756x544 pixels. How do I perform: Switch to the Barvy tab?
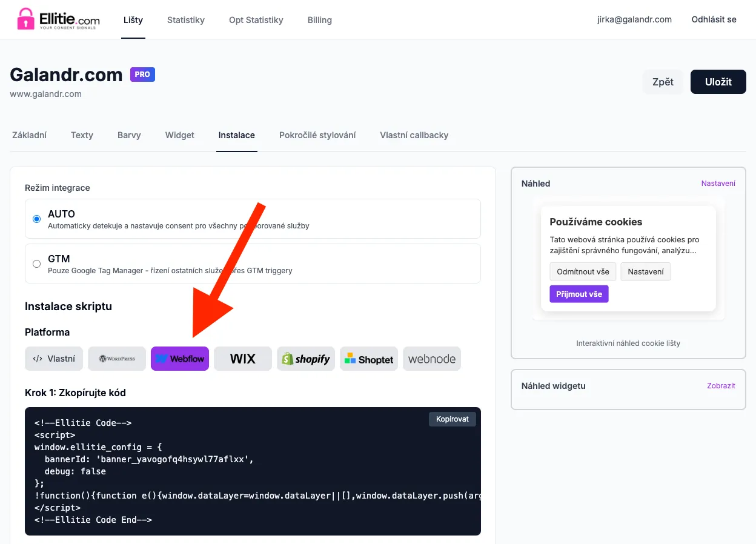click(x=128, y=135)
